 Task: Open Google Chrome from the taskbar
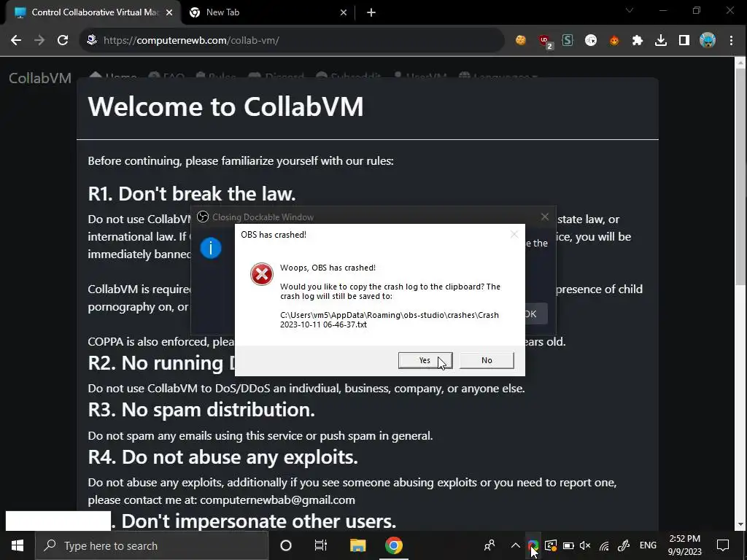click(393, 545)
